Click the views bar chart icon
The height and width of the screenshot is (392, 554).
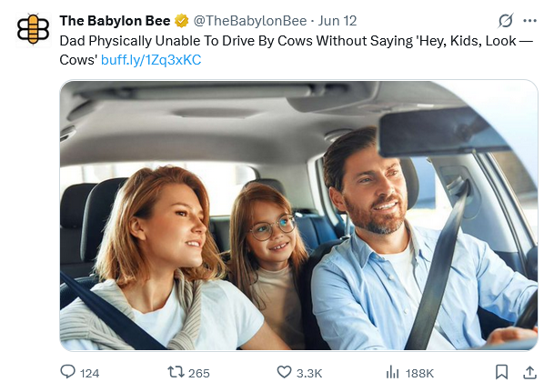393,372
